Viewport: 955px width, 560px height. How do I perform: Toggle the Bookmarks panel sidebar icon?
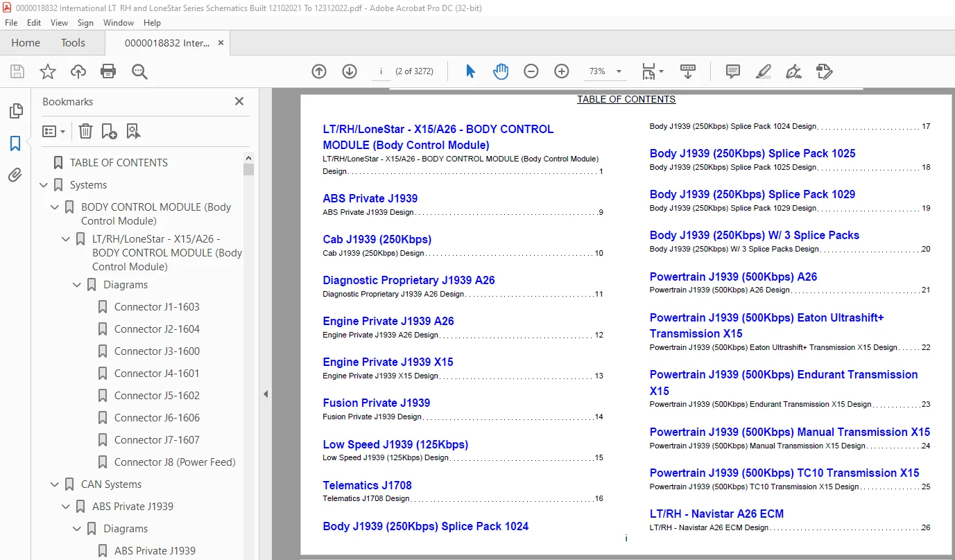point(15,143)
